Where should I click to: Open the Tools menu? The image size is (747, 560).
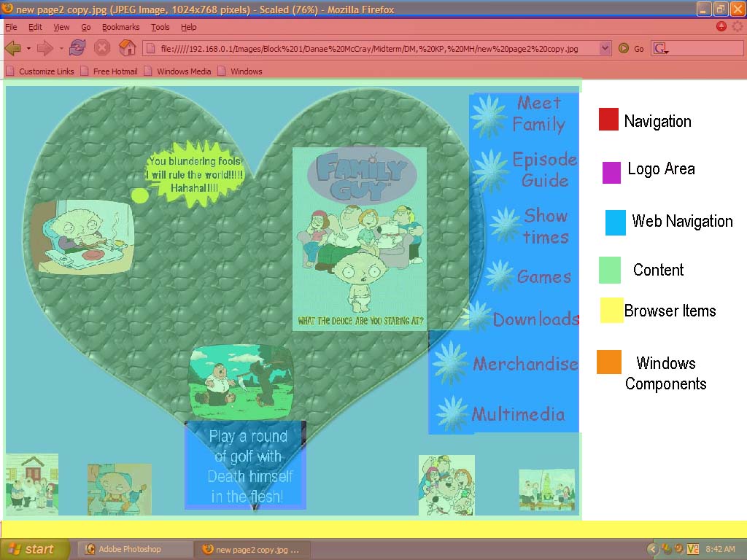(x=160, y=27)
